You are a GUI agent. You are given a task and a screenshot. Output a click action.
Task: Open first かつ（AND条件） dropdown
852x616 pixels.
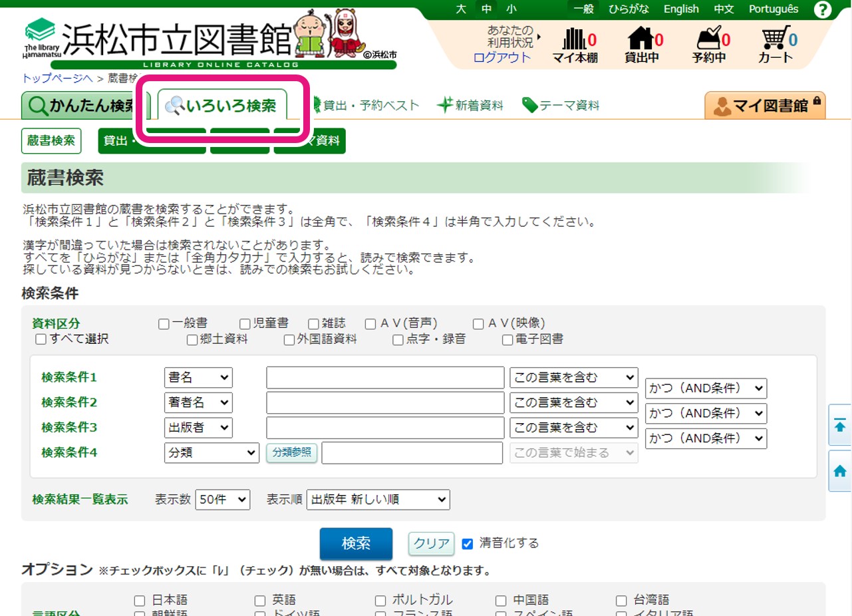point(706,388)
